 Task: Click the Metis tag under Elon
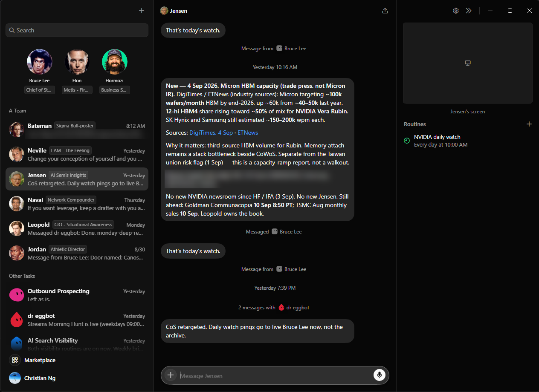(x=77, y=90)
